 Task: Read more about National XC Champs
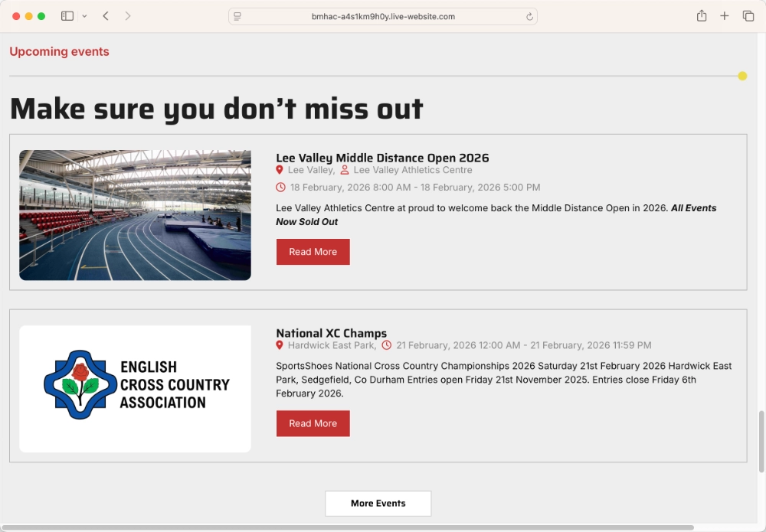point(313,423)
